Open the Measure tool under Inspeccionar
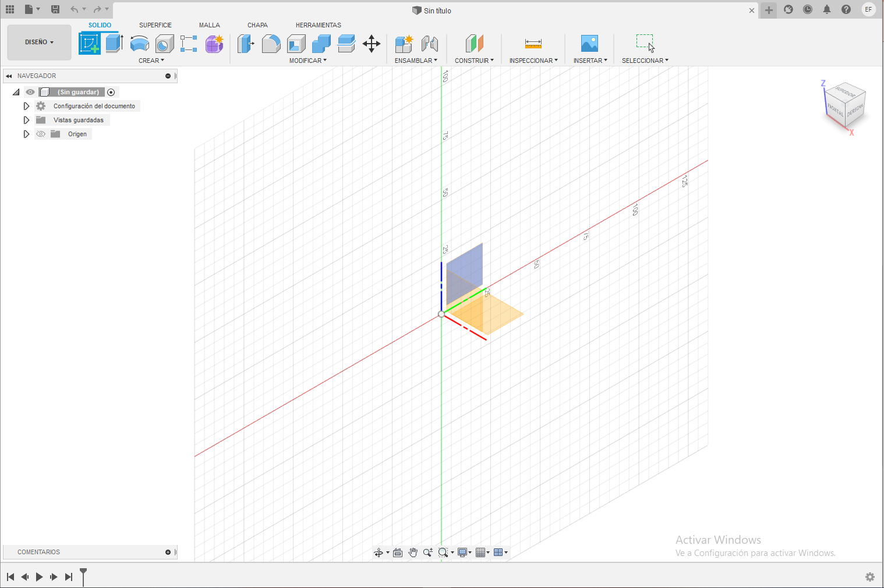Image resolution: width=884 pixels, height=588 pixels. (533, 44)
